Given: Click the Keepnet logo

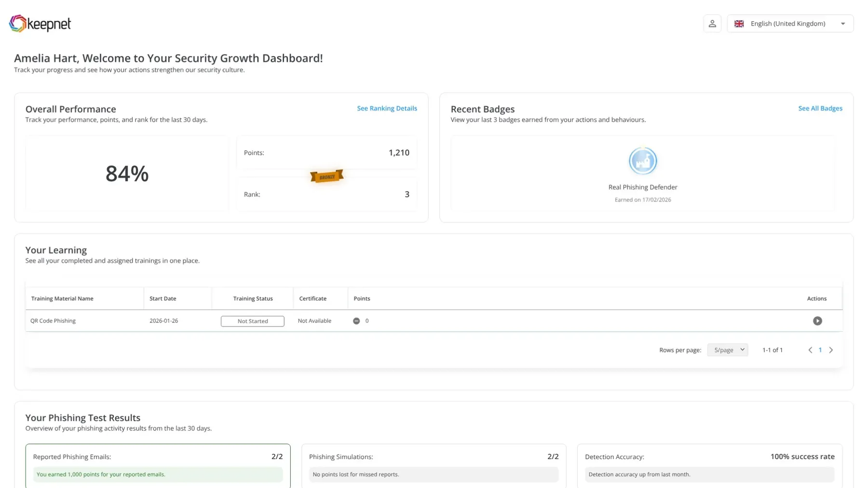Looking at the screenshot, I should (x=40, y=23).
